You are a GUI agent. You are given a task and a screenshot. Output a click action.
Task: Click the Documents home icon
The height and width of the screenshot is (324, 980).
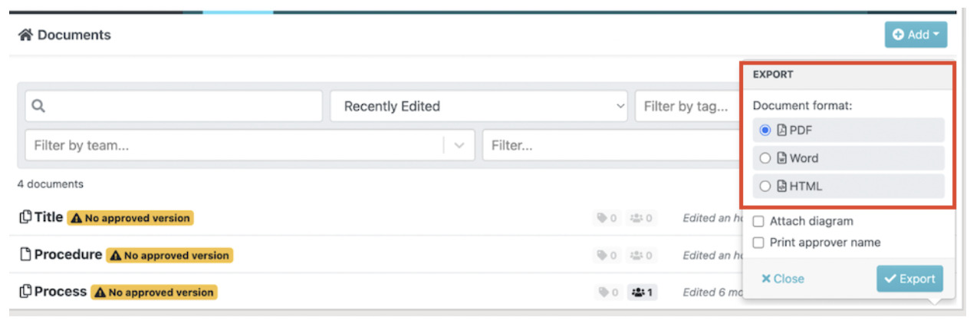tap(25, 35)
